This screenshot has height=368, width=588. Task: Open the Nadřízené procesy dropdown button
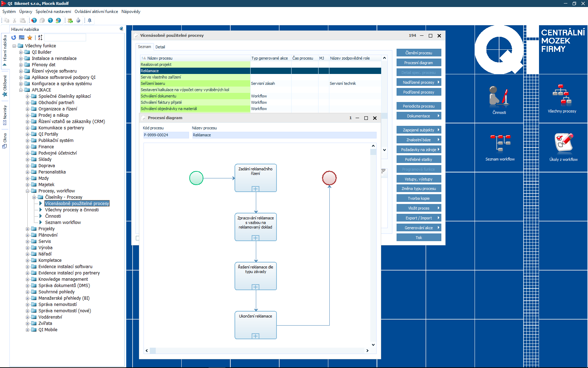[x=419, y=82]
